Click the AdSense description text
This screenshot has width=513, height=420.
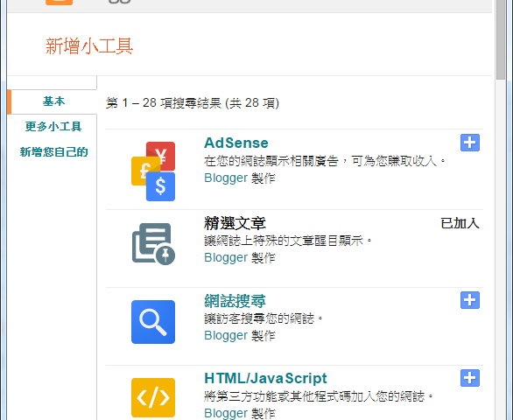point(325,161)
